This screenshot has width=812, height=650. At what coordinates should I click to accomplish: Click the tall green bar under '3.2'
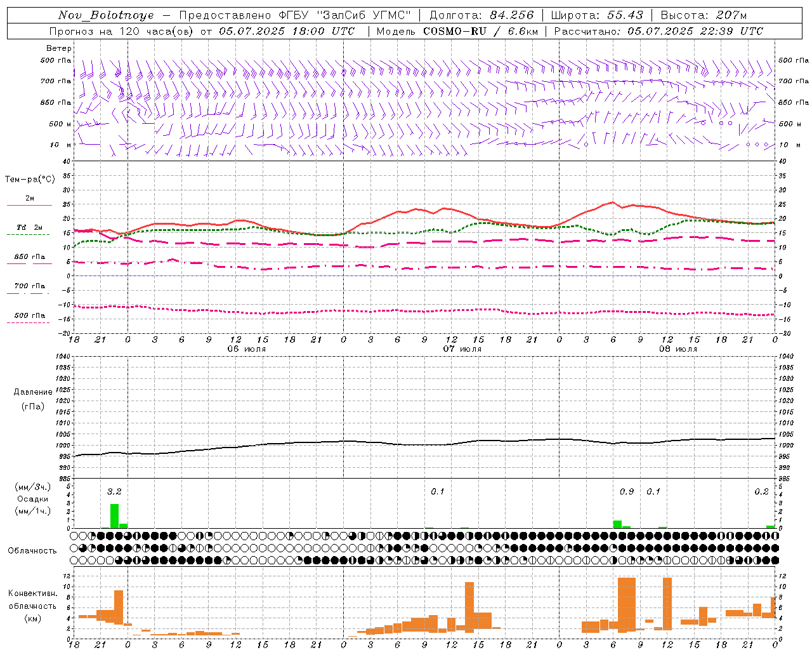pos(114,516)
